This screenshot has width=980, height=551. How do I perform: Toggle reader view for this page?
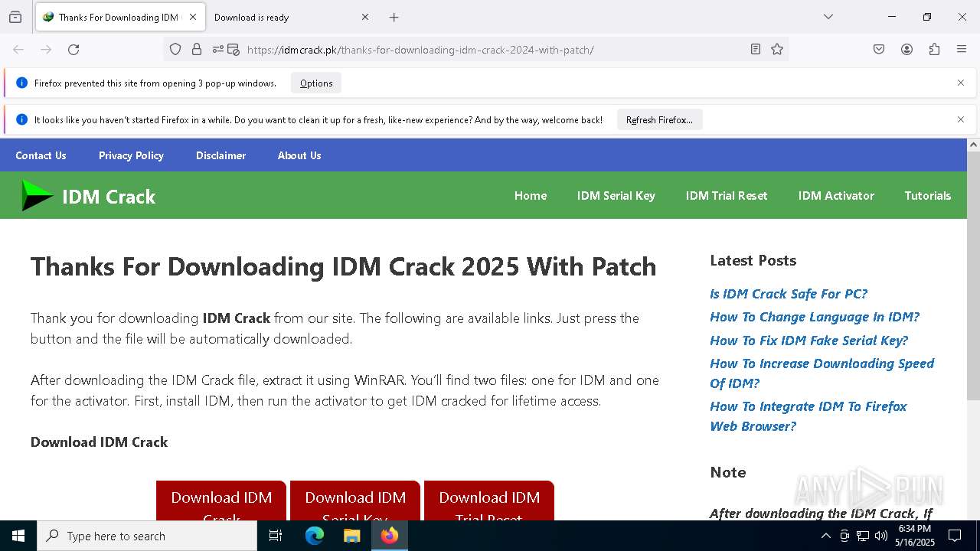coord(756,49)
